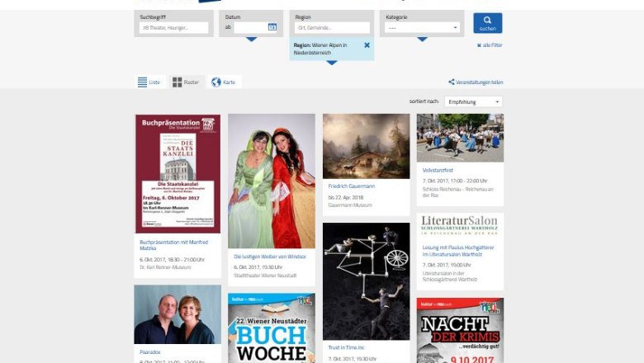Click the Datum ab date field
This screenshot has height=363, width=644.
point(250,27)
